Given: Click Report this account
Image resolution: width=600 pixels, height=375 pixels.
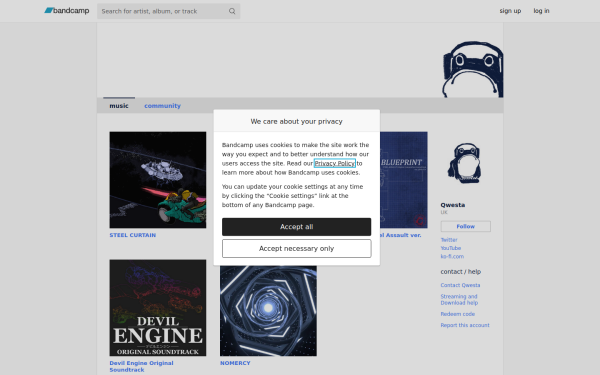Looking at the screenshot, I should tap(465, 325).
